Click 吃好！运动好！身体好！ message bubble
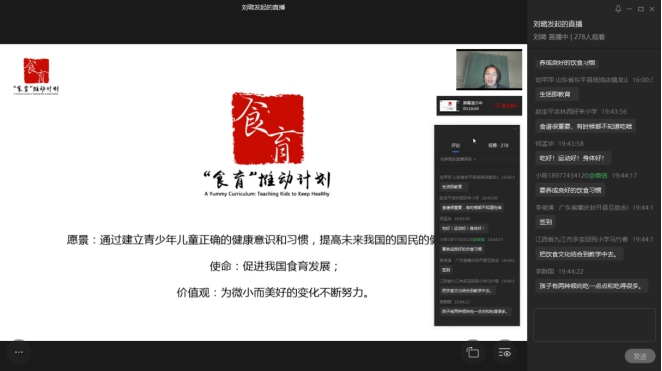The height and width of the screenshot is (371, 662). click(x=572, y=158)
